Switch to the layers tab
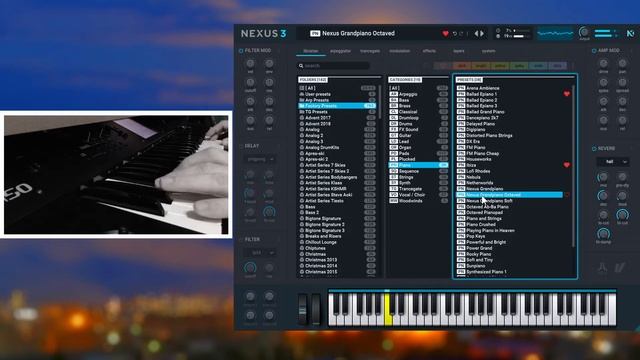The width and height of the screenshot is (640, 360). (459, 51)
